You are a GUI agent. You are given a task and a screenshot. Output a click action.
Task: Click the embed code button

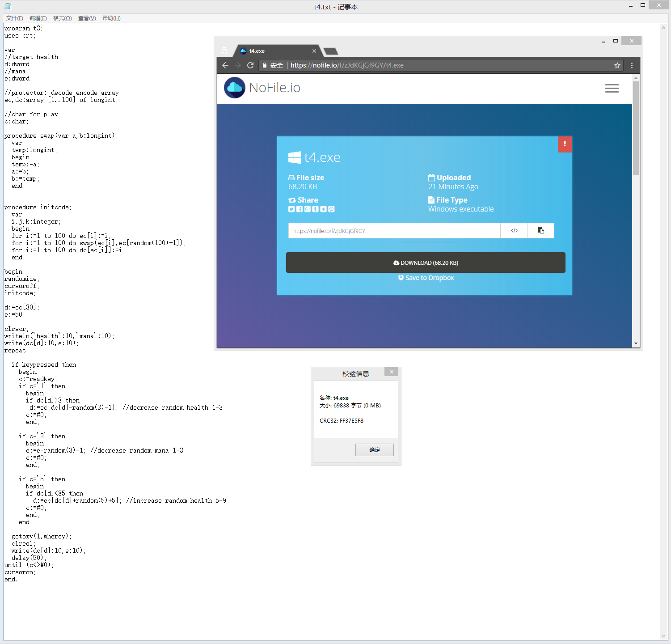(x=514, y=231)
